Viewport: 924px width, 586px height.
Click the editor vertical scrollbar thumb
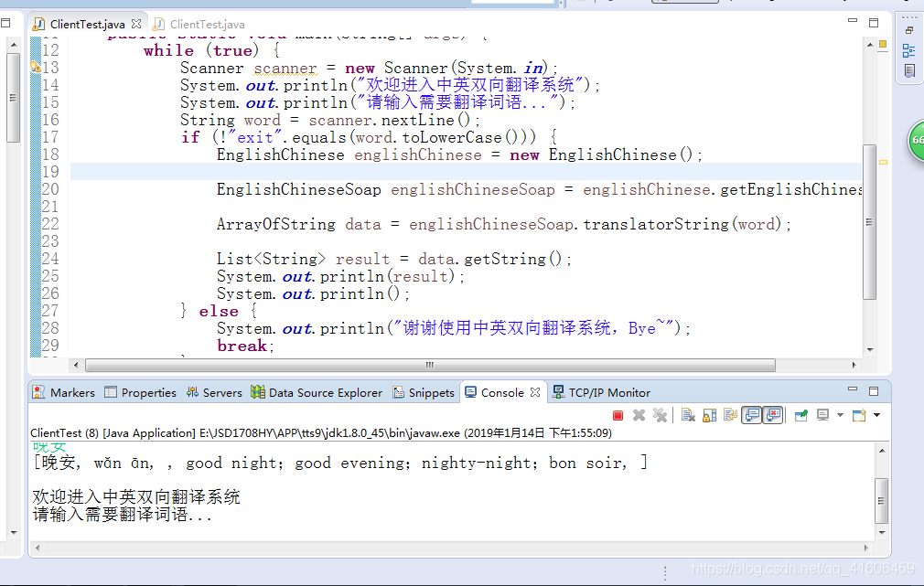(870, 223)
